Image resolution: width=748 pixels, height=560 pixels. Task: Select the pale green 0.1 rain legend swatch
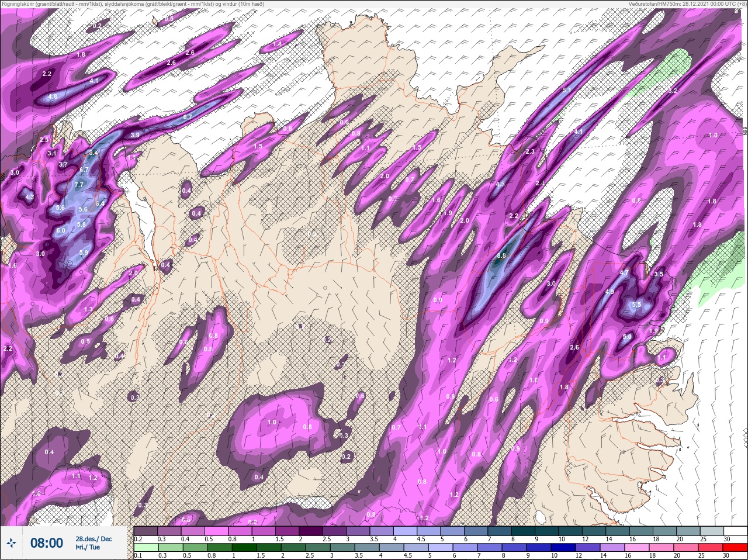point(146,547)
